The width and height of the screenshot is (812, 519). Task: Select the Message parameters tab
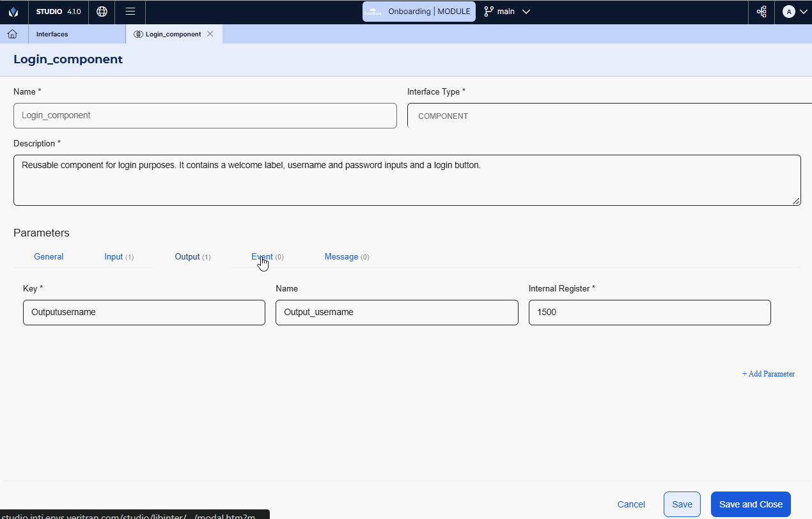(x=341, y=256)
